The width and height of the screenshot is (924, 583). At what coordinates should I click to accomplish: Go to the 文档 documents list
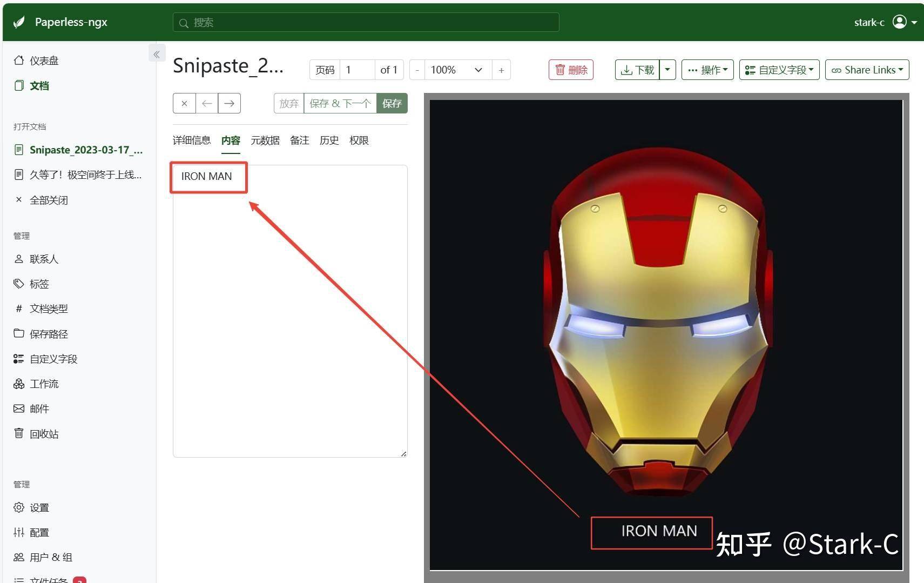coord(32,85)
